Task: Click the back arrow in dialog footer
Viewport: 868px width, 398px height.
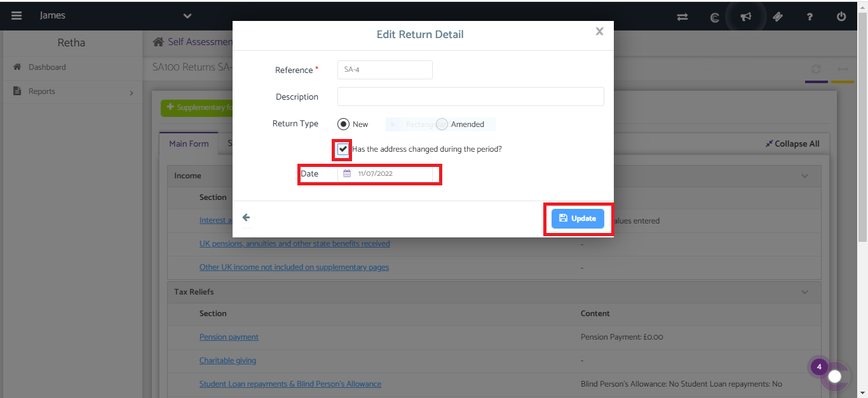Action: 247,218
